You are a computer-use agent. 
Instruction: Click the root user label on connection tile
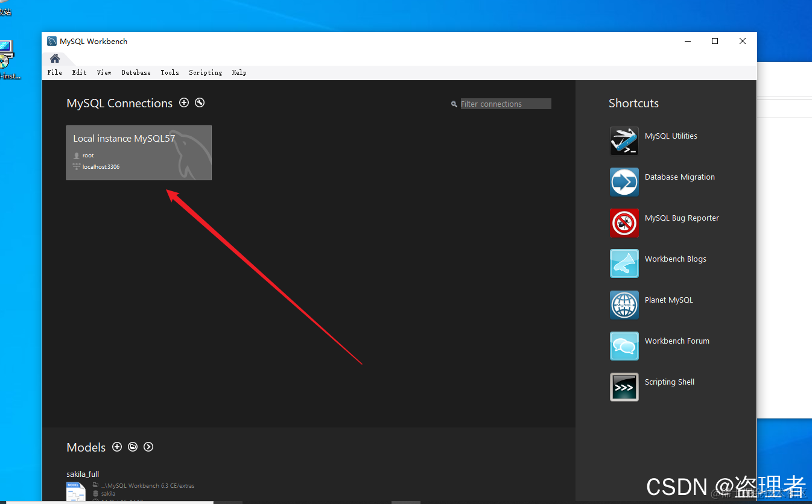coord(88,156)
